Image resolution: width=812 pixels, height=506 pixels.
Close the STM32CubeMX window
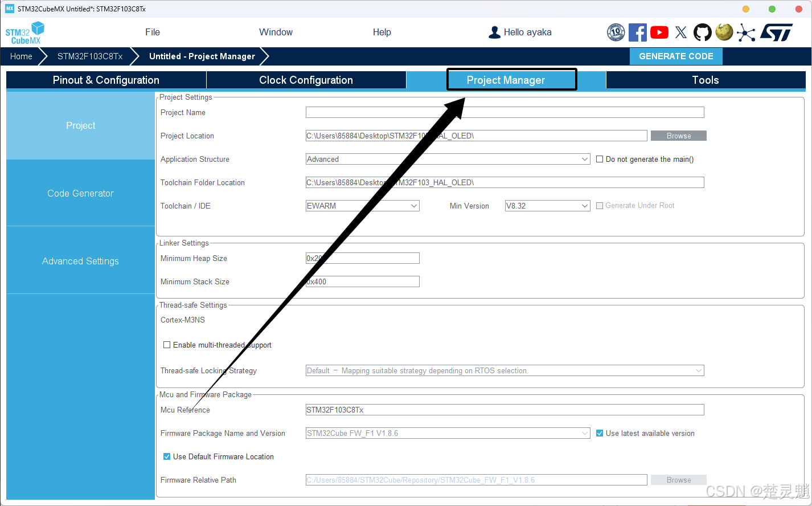798,9
